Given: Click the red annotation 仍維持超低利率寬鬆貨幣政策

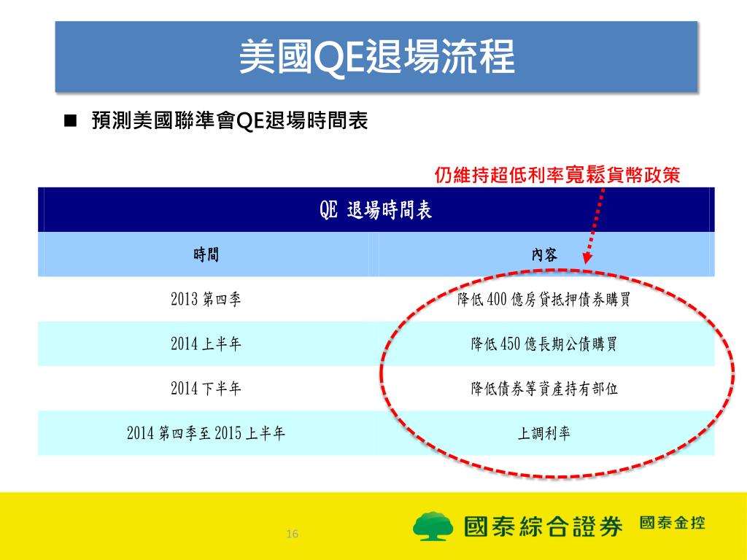Looking at the screenshot, I should pyautogui.click(x=557, y=175).
